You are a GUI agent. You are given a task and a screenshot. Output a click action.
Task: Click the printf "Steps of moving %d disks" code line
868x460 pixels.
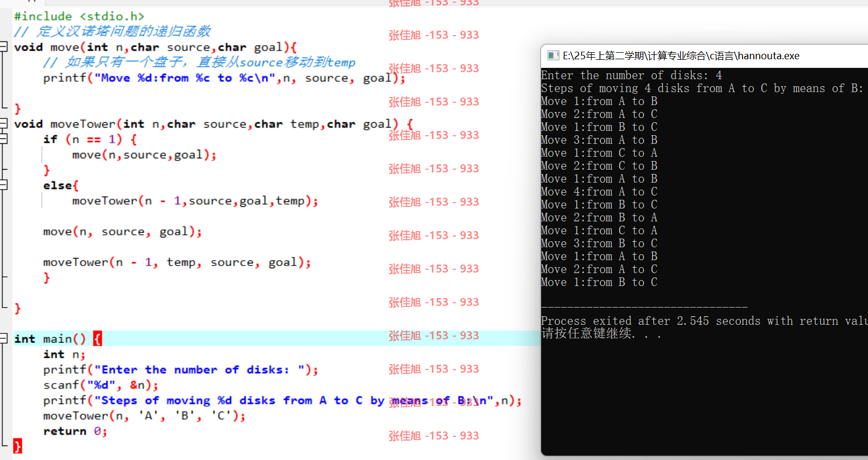283,400
